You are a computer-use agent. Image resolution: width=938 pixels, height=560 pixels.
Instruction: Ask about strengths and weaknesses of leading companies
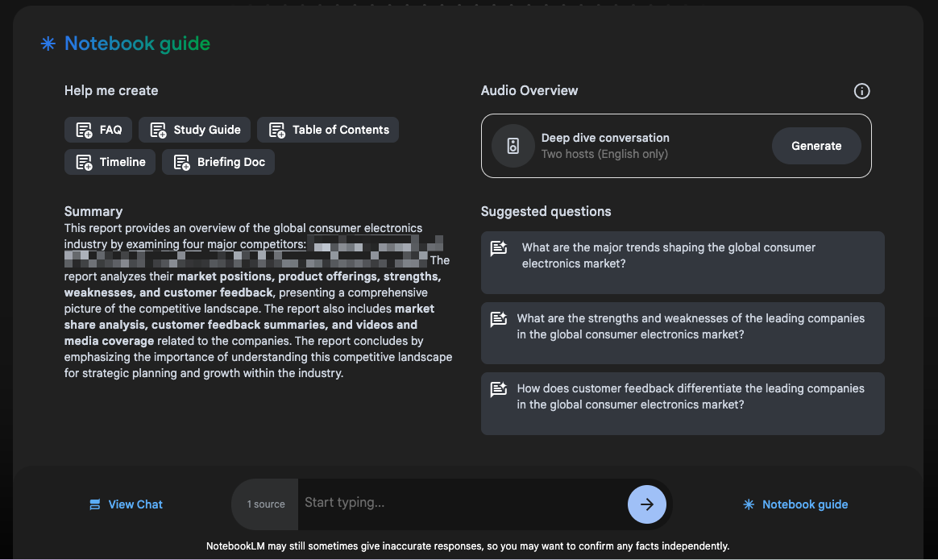pos(683,334)
